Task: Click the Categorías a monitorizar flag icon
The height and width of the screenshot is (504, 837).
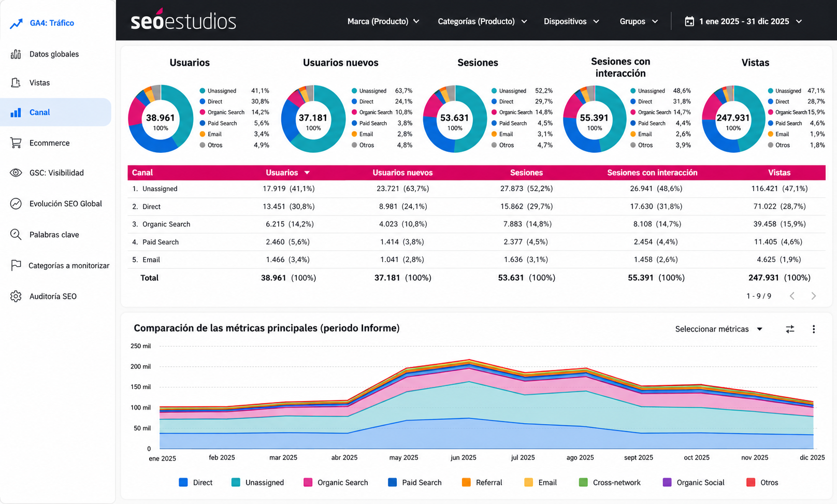Action: click(16, 265)
